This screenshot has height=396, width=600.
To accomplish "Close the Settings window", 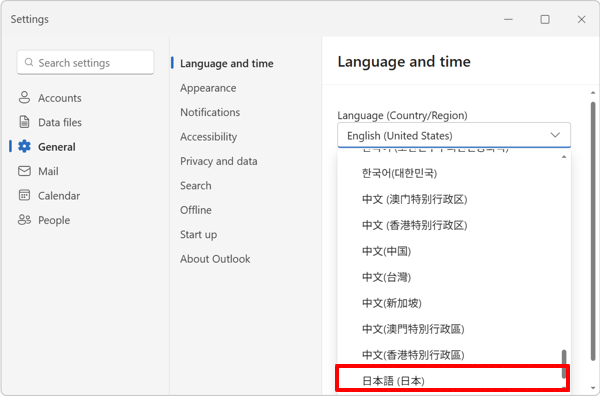I will (x=582, y=19).
